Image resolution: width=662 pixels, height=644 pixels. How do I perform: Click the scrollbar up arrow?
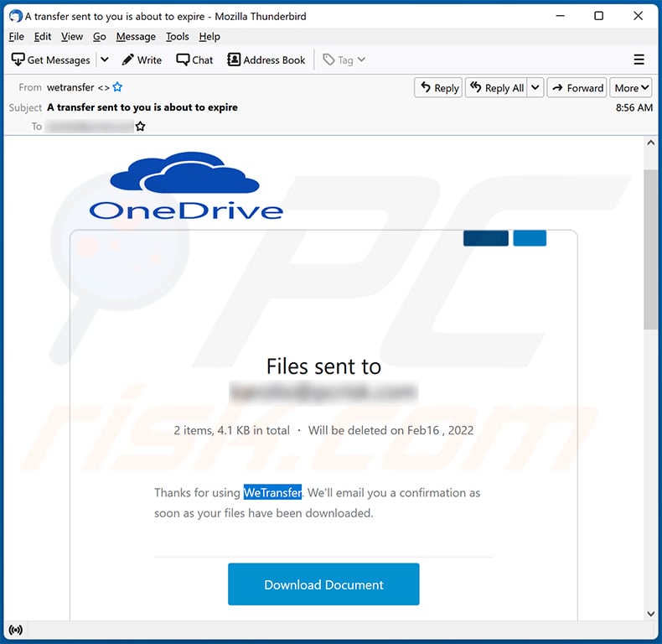point(650,143)
